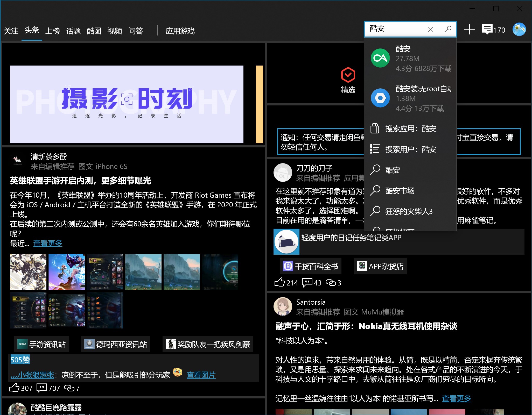The width and height of the screenshot is (532, 415).
Task: Like 刀刀的刀子's post with 214 likes
Action: [280, 282]
